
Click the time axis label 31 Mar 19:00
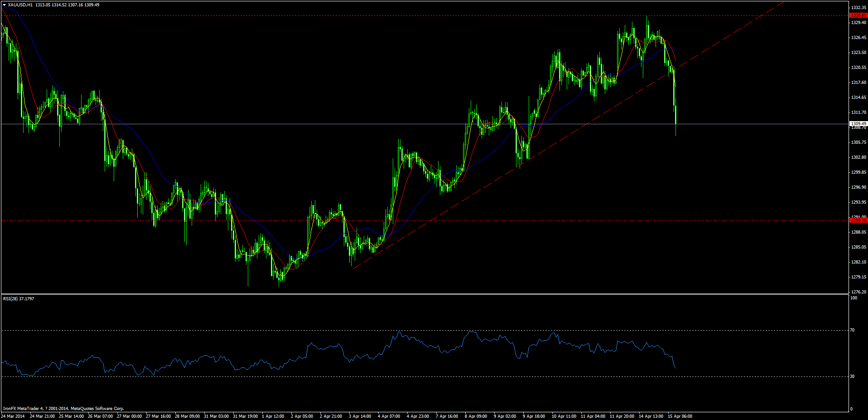pyautogui.click(x=246, y=416)
